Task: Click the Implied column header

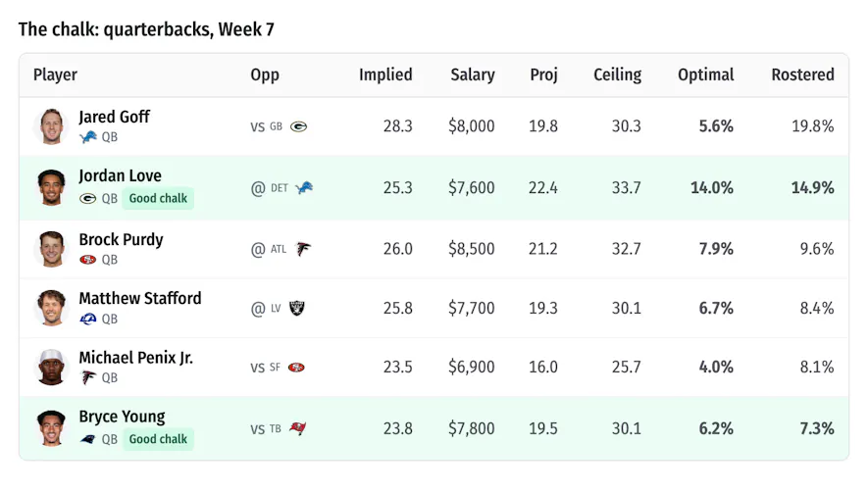Action: click(x=385, y=74)
